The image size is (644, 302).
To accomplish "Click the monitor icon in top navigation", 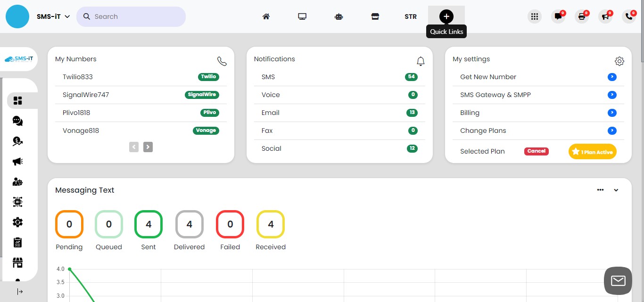I will click(x=302, y=16).
